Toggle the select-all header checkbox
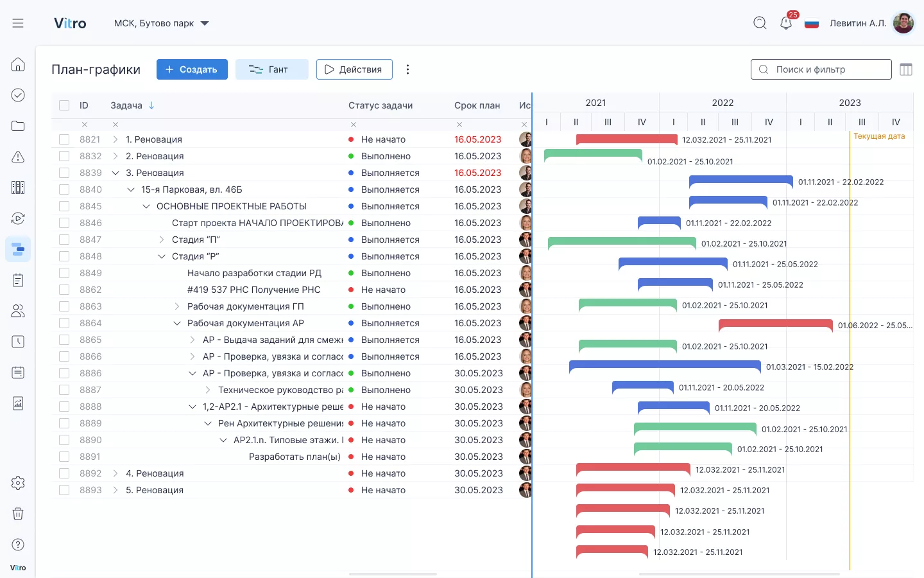Screen dimensions: 924x578 (64, 105)
